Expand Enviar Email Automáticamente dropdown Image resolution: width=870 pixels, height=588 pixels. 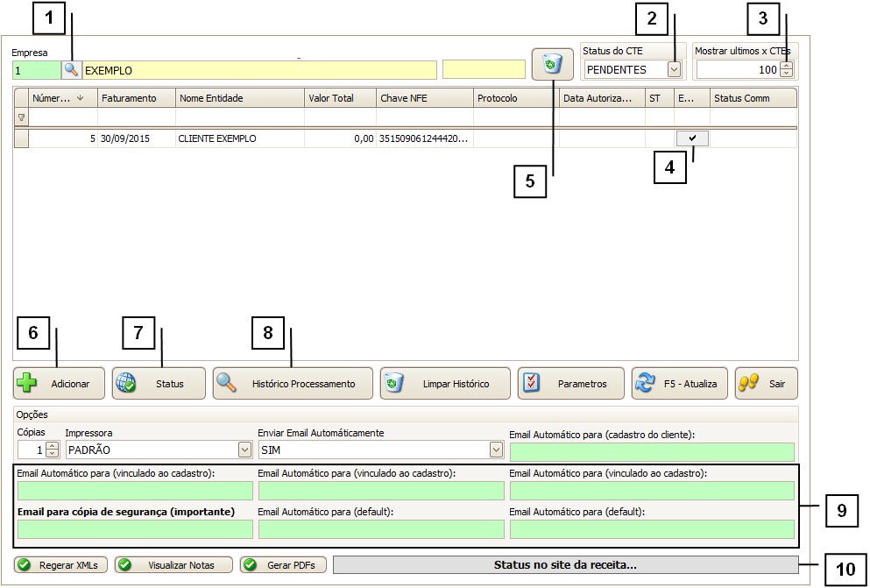pos(497,450)
